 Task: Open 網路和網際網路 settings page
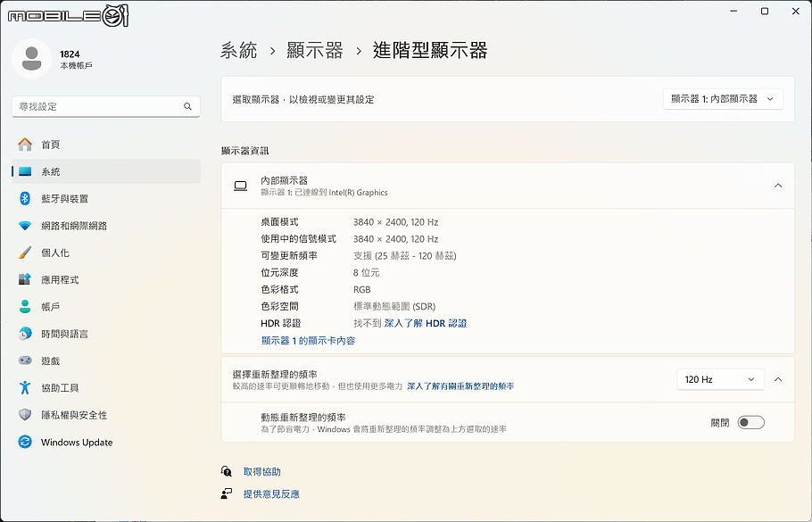74,226
